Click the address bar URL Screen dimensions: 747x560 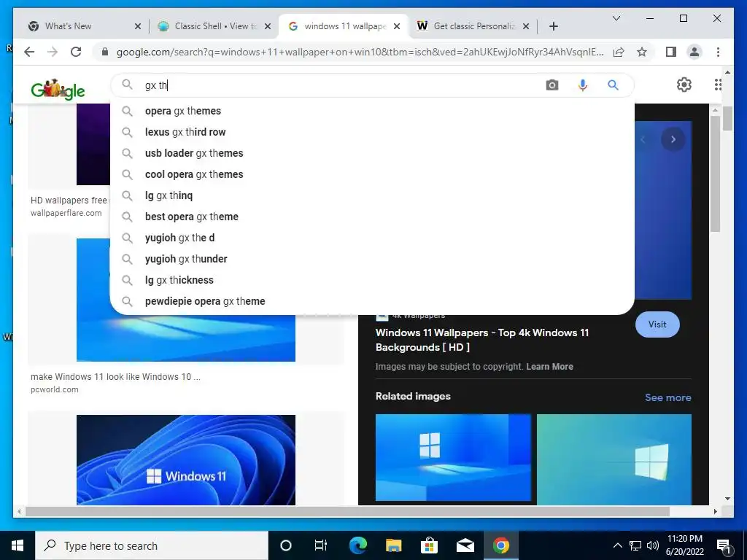coord(360,52)
